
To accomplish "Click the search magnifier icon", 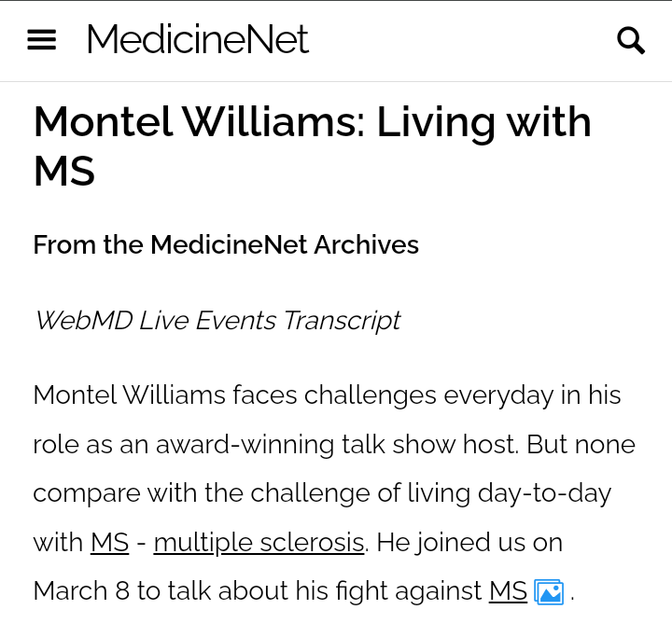I will pos(631,40).
